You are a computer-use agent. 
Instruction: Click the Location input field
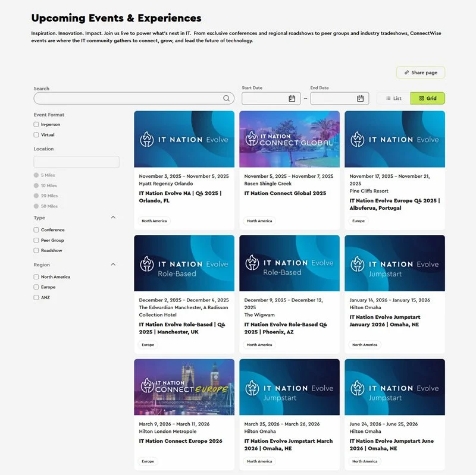[76, 161]
